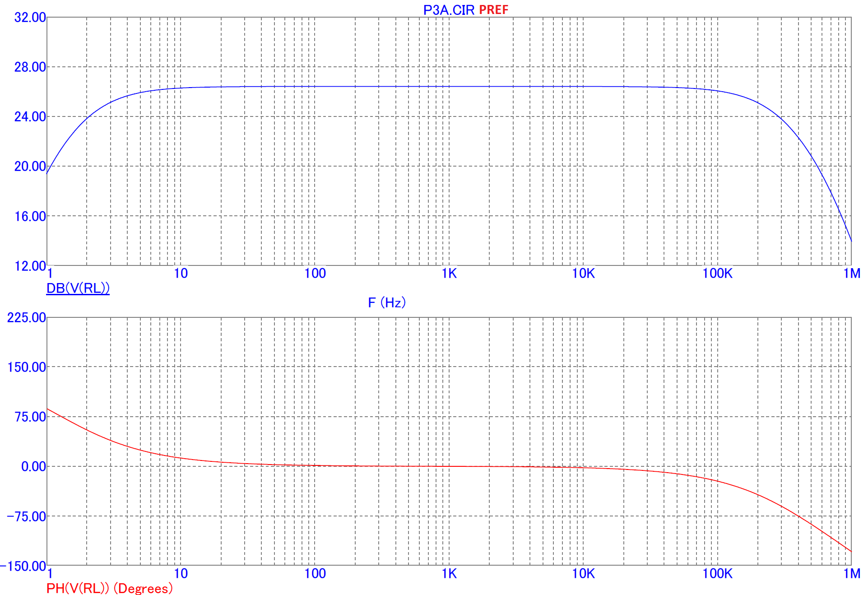Click the 1M label under phase plot
Viewport: 868px width, 595px height.
point(852,574)
